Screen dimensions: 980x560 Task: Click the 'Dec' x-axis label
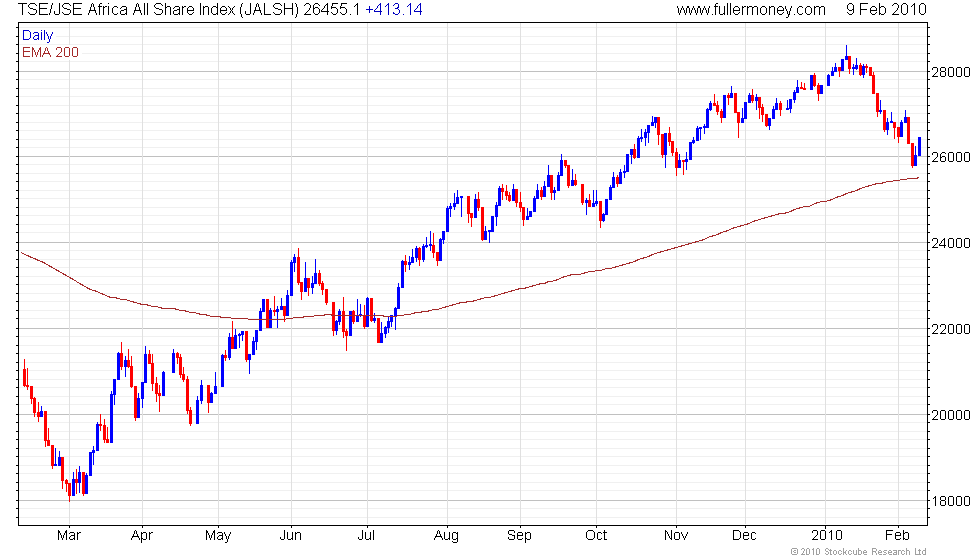point(744,536)
